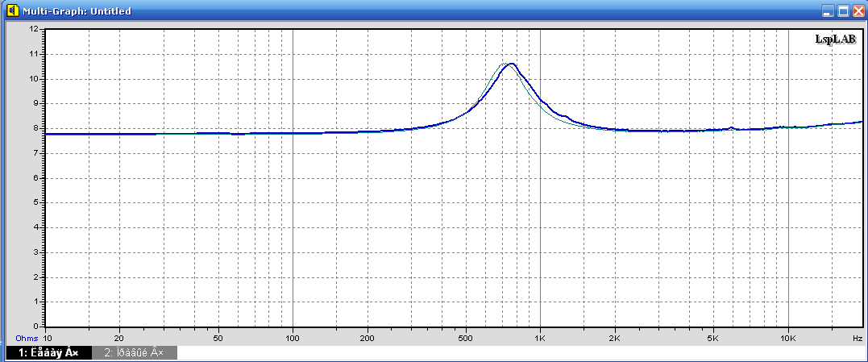This screenshot has width=868, height=362.
Task: Click the LspLAB label on the graph
Action: point(835,39)
